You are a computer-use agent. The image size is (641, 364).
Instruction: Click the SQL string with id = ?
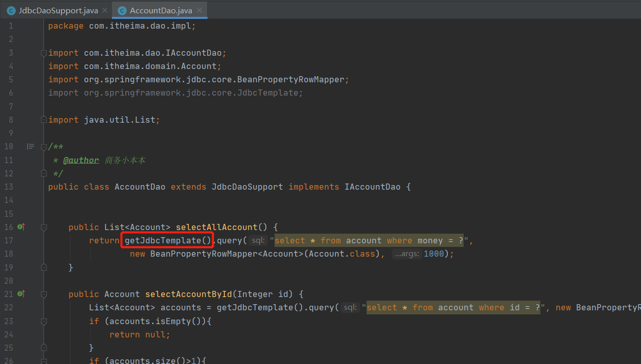453,307
